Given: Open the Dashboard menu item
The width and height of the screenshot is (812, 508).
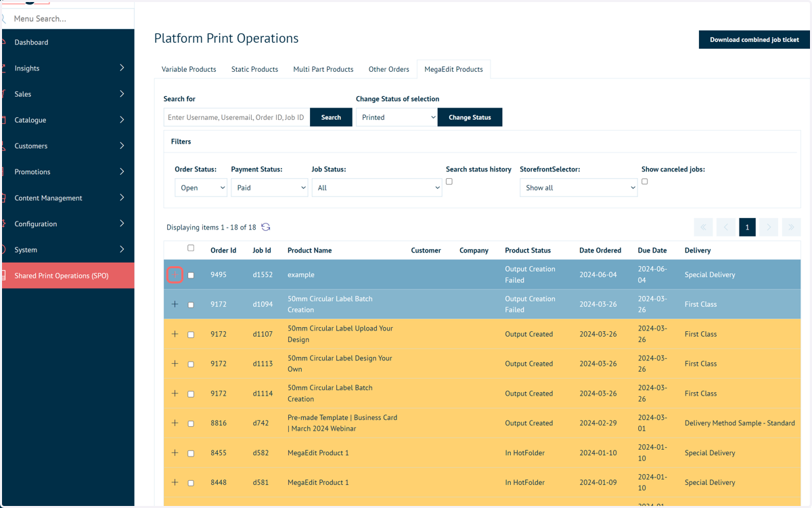Looking at the screenshot, I should (x=68, y=42).
